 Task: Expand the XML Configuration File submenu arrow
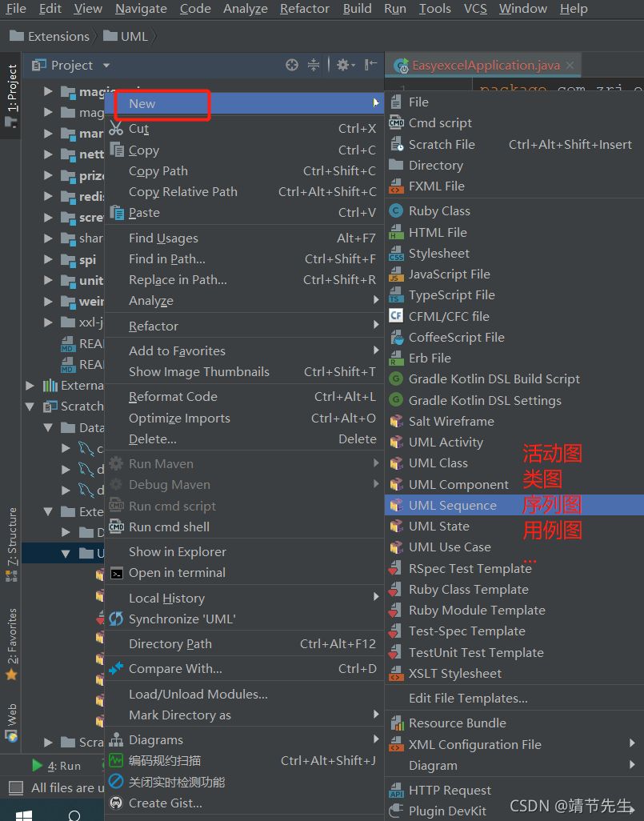633,743
